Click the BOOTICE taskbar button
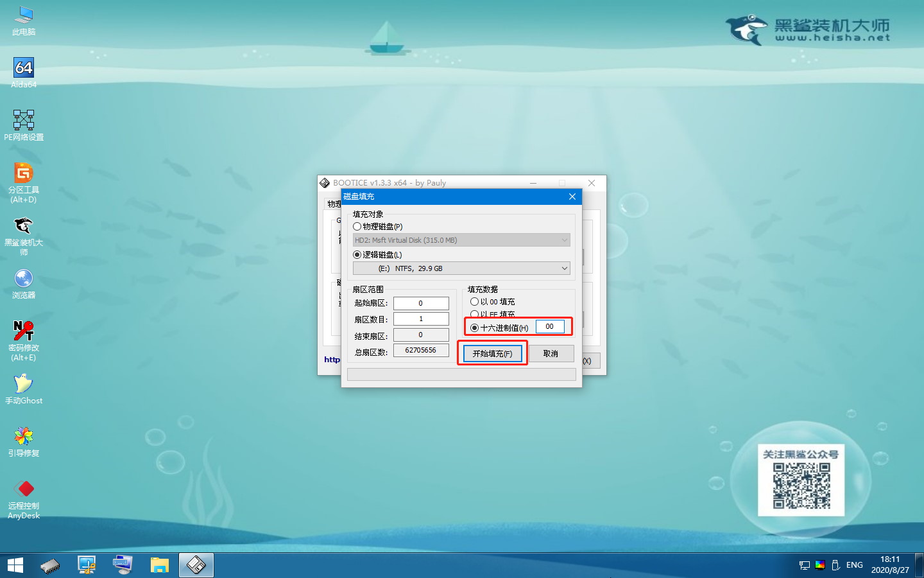Viewport: 924px width, 578px height. (196, 565)
